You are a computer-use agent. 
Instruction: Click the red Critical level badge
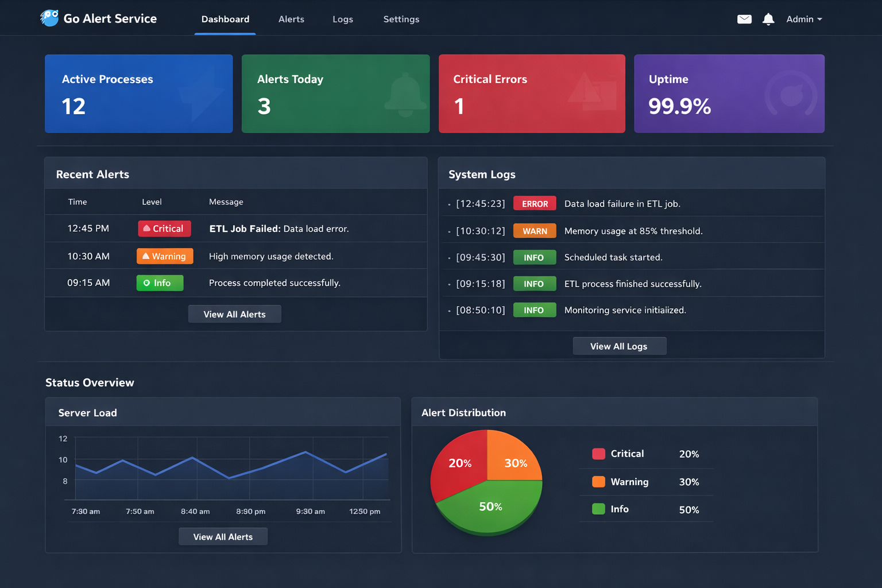164,229
